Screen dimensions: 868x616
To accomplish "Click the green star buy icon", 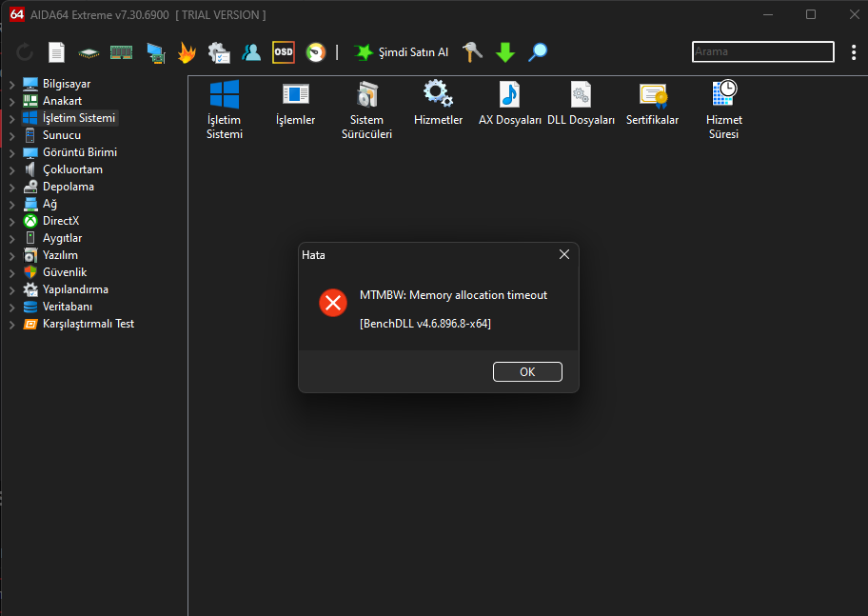I will (x=364, y=52).
